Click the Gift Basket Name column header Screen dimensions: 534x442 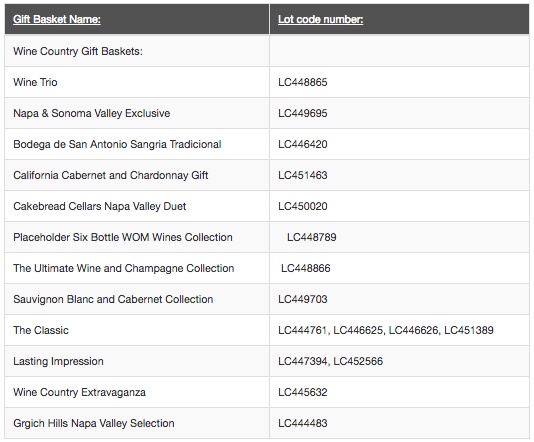57,19
